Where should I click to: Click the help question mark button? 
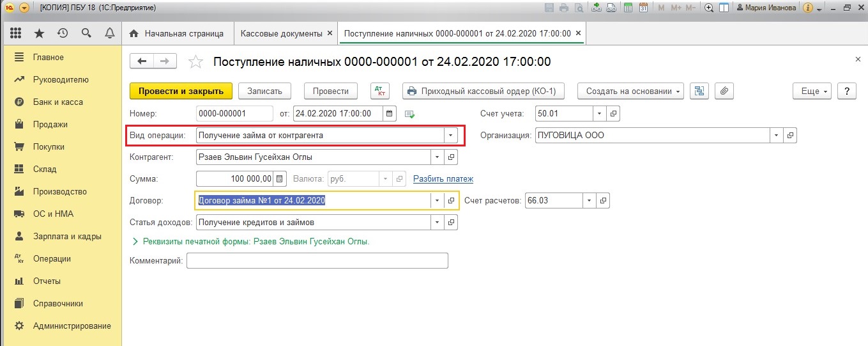click(846, 91)
